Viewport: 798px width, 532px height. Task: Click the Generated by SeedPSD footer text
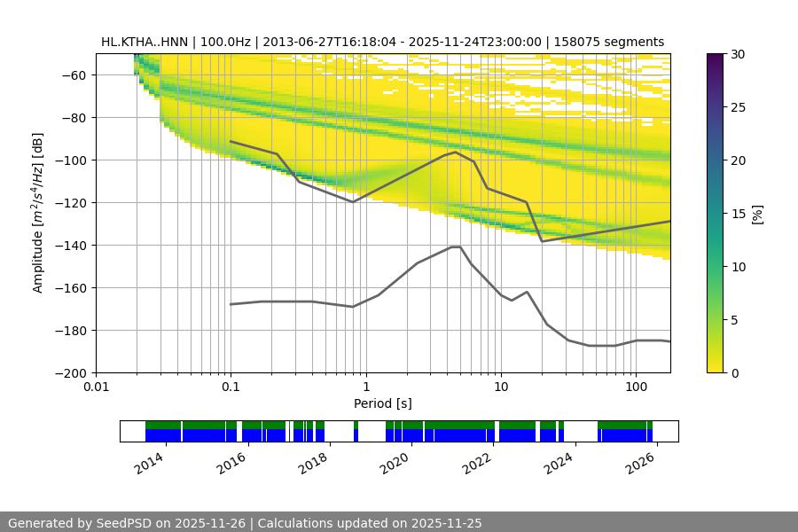pos(245,523)
